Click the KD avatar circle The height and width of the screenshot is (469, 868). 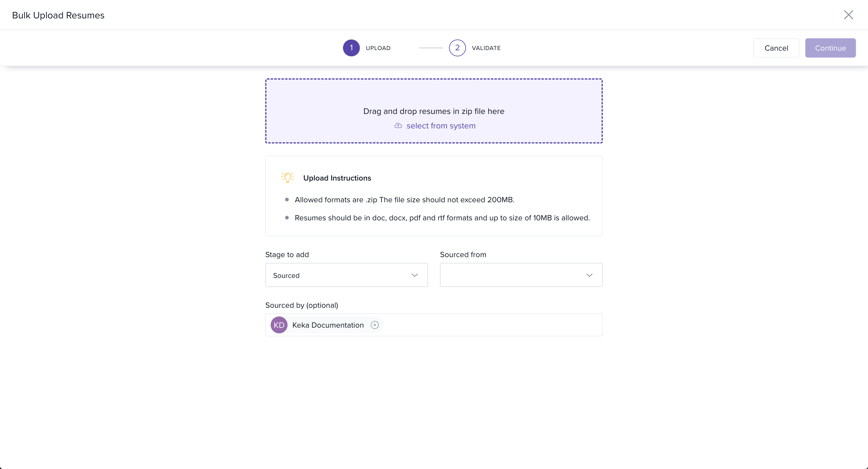(279, 325)
